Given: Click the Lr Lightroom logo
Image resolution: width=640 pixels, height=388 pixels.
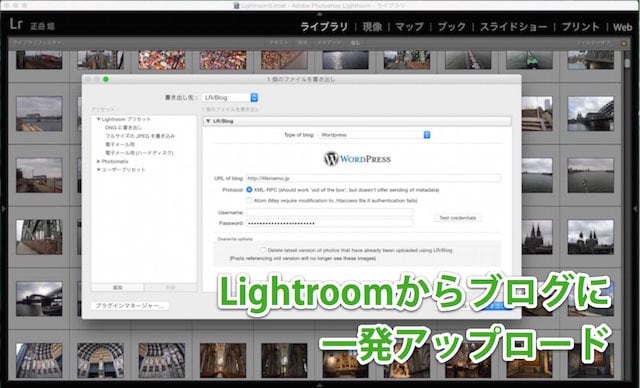Looking at the screenshot, I should pyautogui.click(x=16, y=24).
